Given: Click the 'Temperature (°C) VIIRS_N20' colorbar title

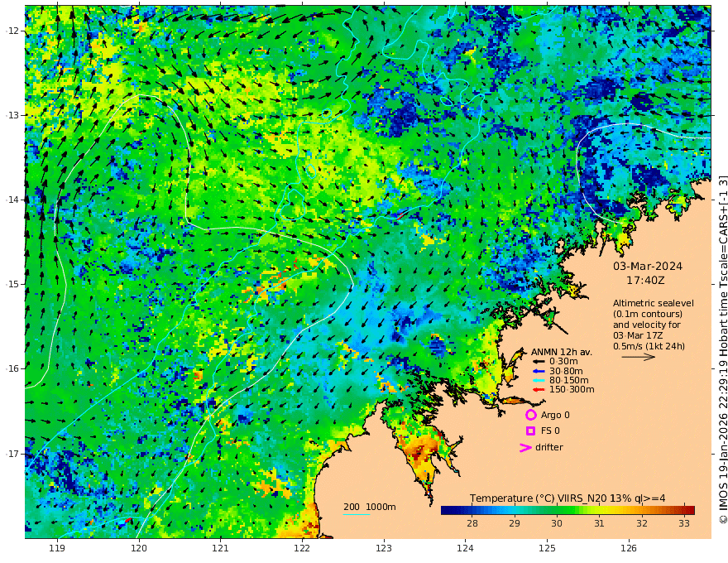Looking at the screenshot, I should tap(538, 498).
